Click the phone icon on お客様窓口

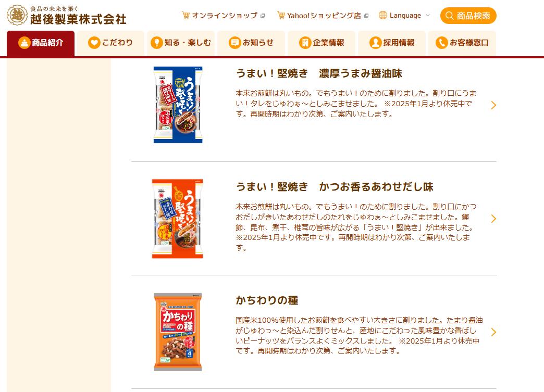pyautogui.click(x=442, y=43)
